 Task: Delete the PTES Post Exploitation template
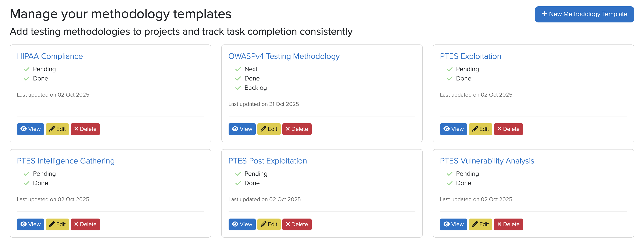point(297,224)
